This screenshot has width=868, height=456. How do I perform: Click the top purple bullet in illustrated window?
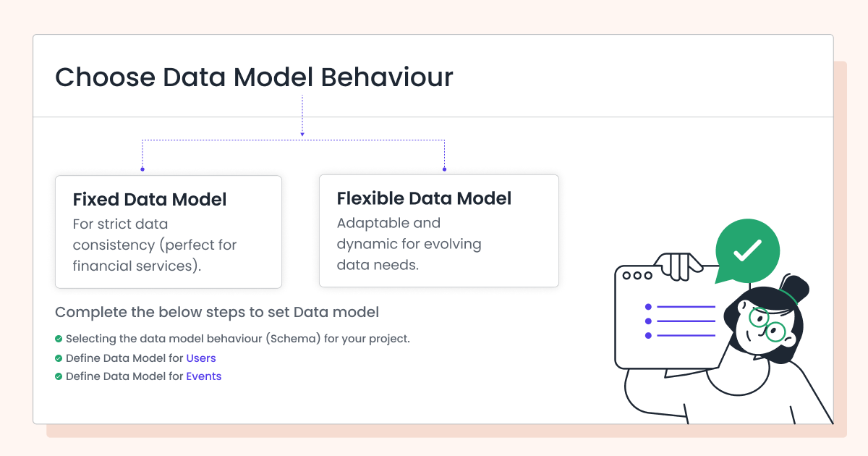[648, 307]
